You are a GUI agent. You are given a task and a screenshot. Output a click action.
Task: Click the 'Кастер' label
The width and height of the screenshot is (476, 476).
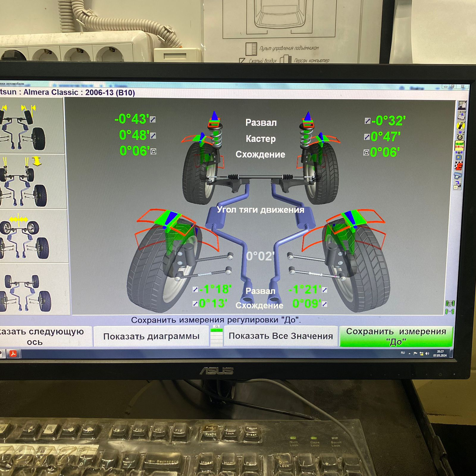[x=261, y=139]
